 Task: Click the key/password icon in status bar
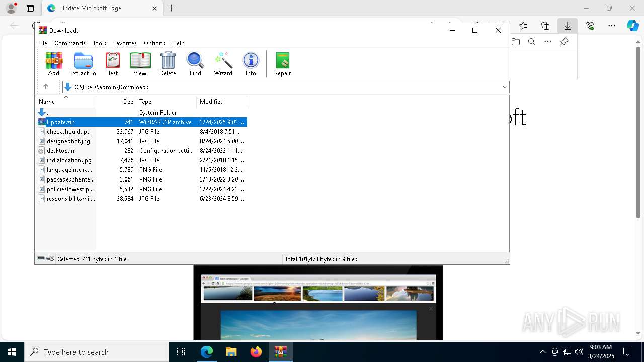click(50, 259)
